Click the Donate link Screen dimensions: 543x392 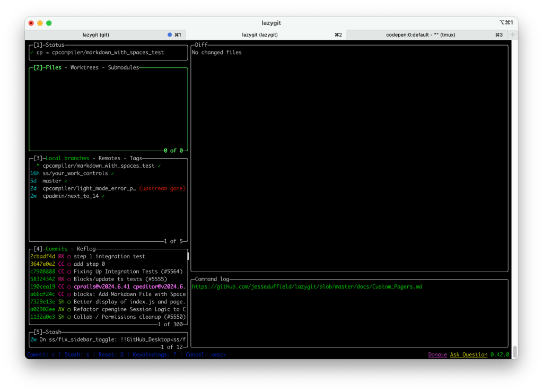pos(437,354)
